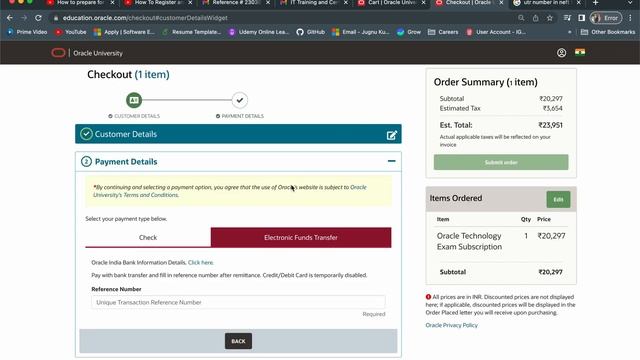Open the Oracle Privacy Policy link
Viewport: 640px width, 360px height.
tap(451, 325)
